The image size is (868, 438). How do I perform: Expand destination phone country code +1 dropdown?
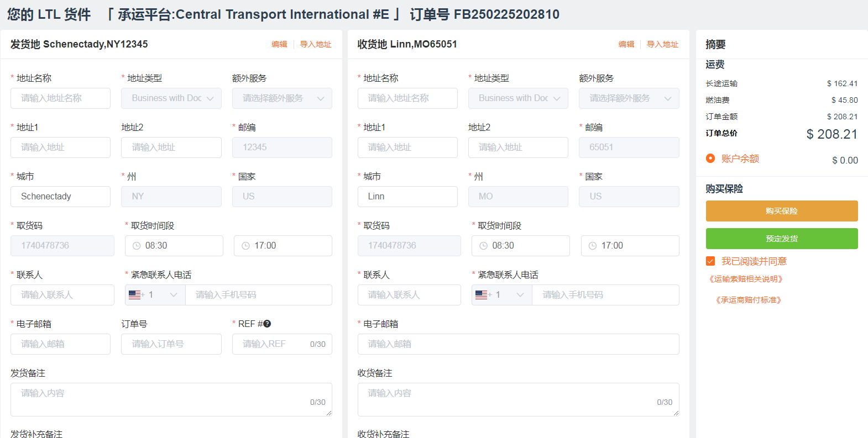(502, 295)
